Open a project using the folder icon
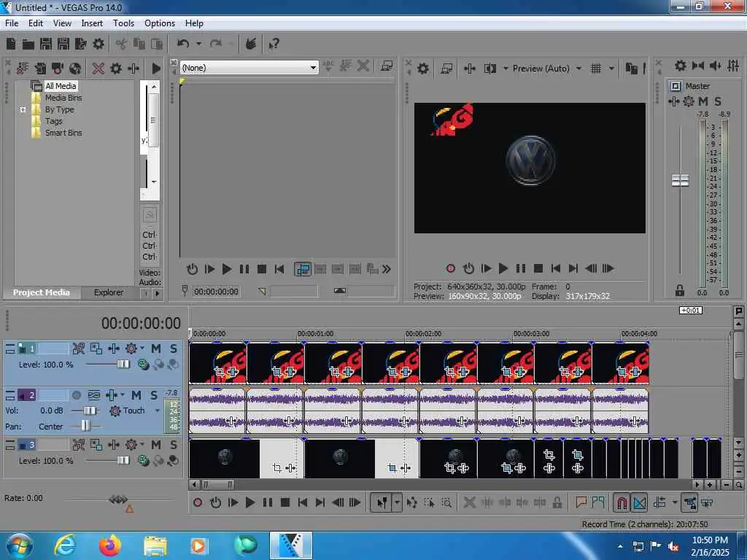Image resolution: width=747 pixels, height=560 pixels. 28,44
